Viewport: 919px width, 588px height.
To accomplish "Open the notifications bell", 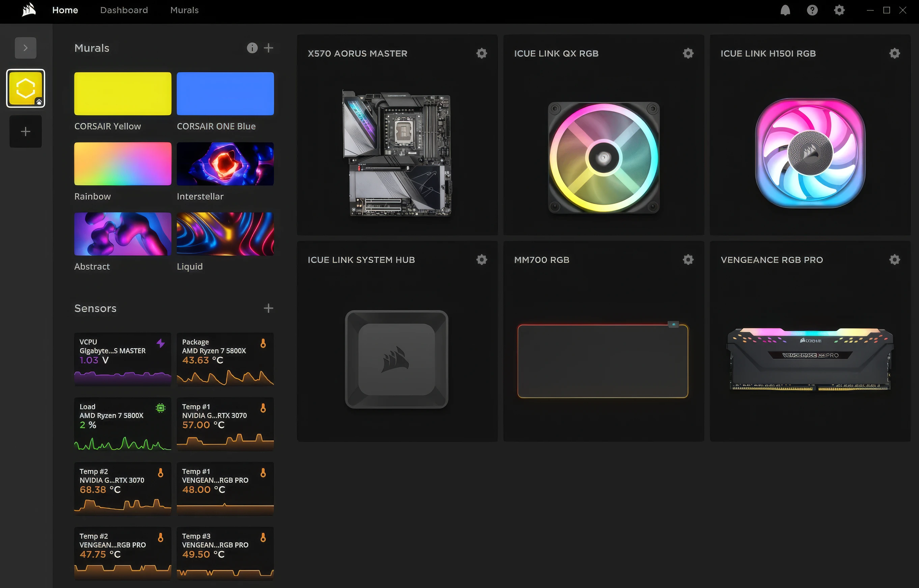I will (785, 10).
